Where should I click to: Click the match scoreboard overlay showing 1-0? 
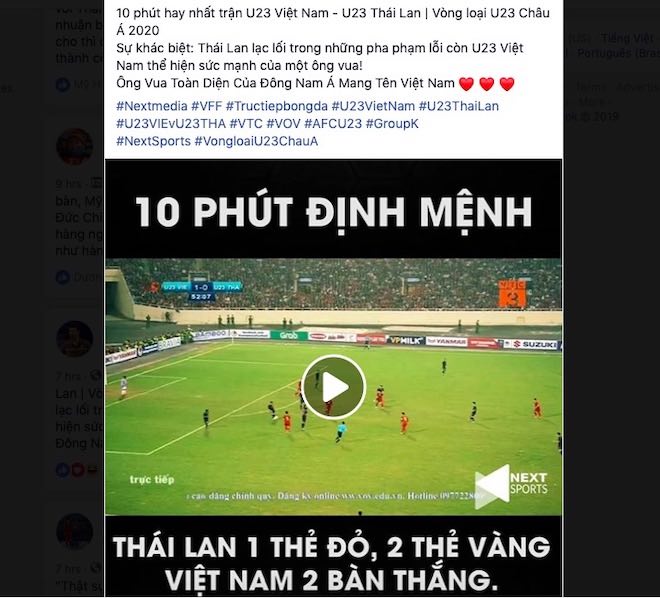(x=201, y=291)
